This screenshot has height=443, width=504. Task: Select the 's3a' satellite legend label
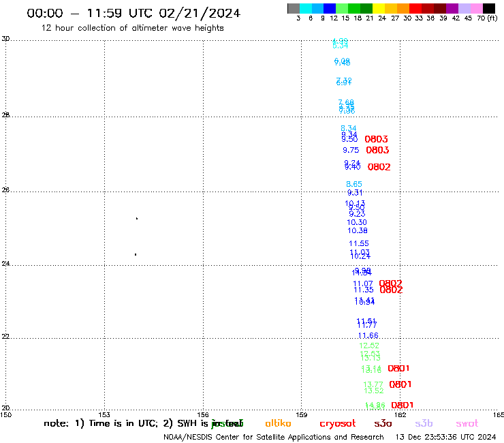383,424
